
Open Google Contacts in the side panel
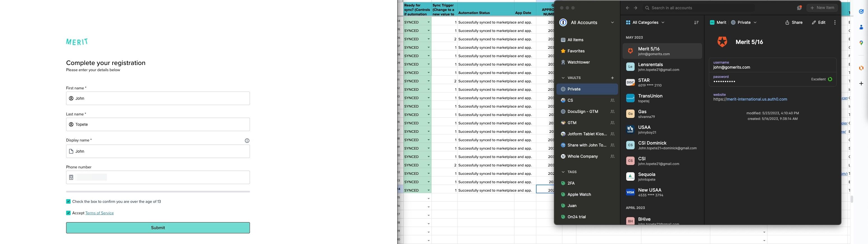(x=861, y=27)
